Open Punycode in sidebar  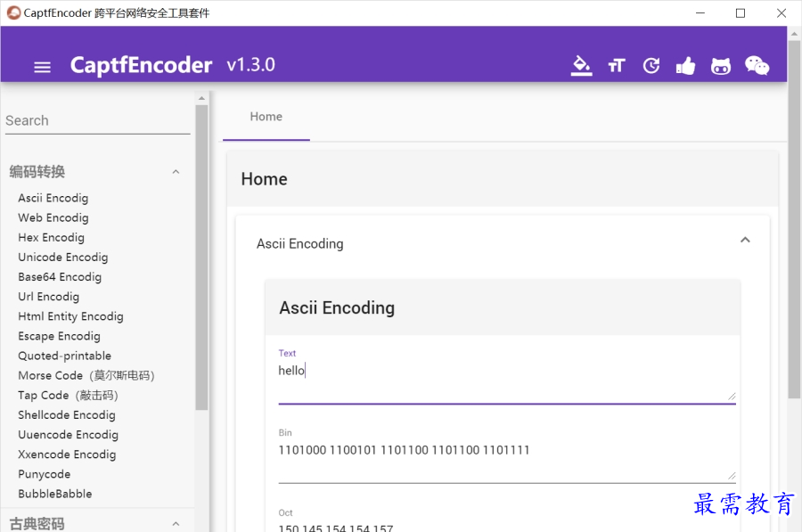coord(44,474)
